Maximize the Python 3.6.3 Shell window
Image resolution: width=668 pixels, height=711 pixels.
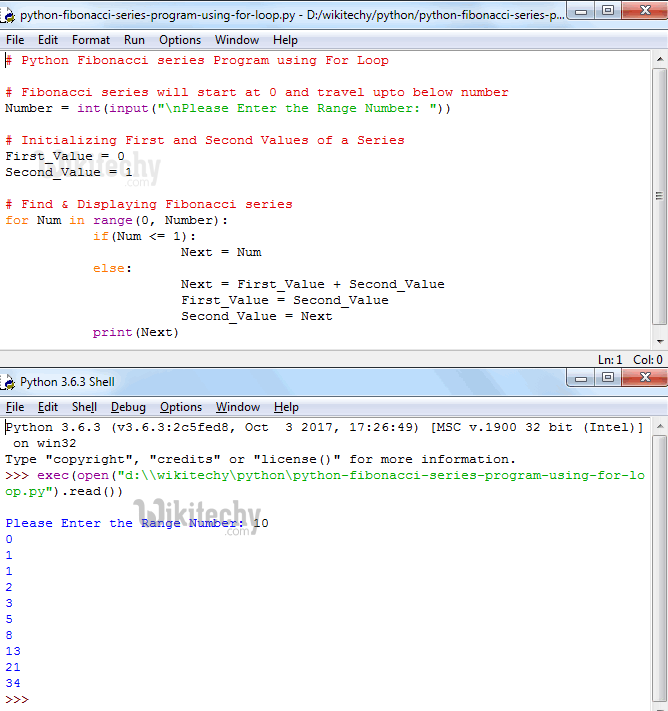(608, 378)
